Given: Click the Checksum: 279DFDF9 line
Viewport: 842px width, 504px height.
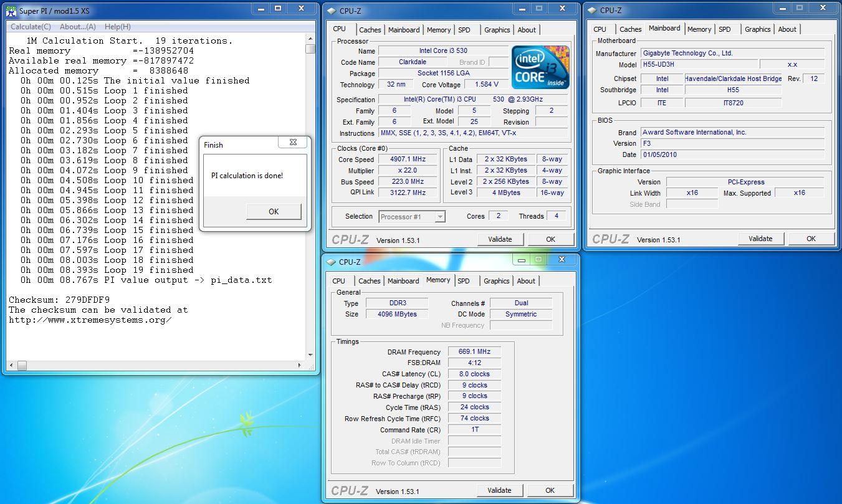Looking at the screenshot, I should point(59,300).
